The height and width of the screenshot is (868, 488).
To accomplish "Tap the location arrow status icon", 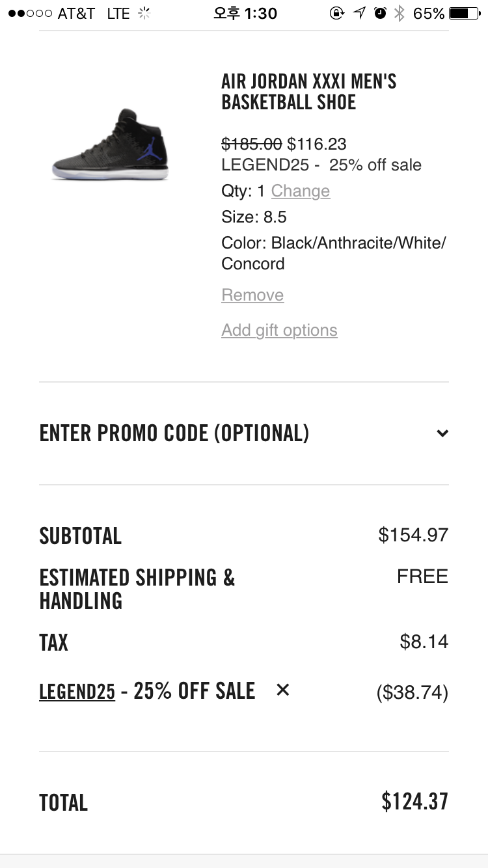I will 359,13.
